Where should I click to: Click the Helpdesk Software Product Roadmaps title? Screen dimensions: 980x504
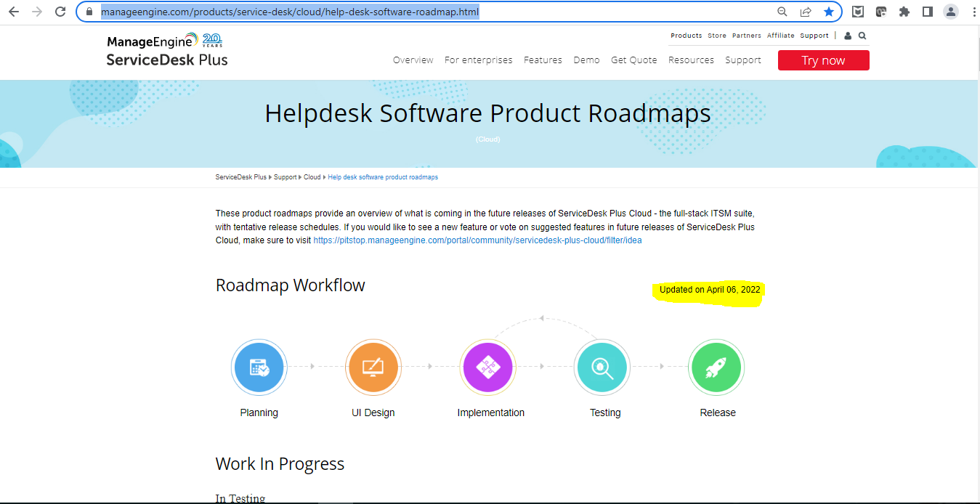click(x=488, y=114)
